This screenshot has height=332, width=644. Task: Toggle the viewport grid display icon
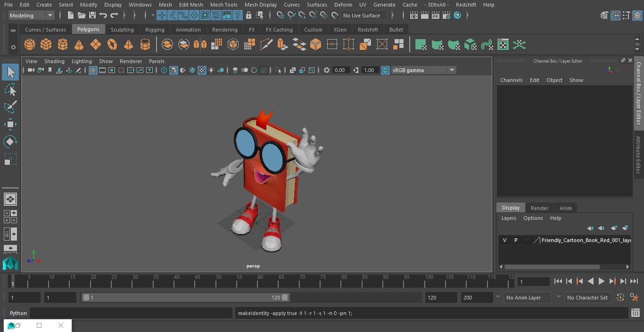pyautogui.click(x=93, y=70)
